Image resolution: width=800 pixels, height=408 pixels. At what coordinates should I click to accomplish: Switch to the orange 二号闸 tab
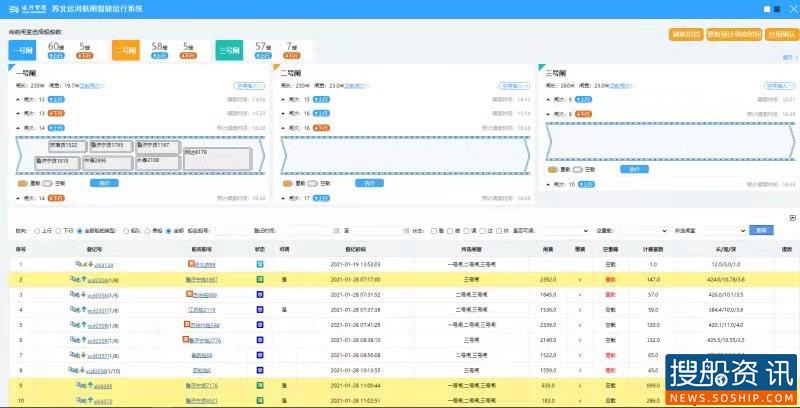pyautogui.click(x=126, y=50)
